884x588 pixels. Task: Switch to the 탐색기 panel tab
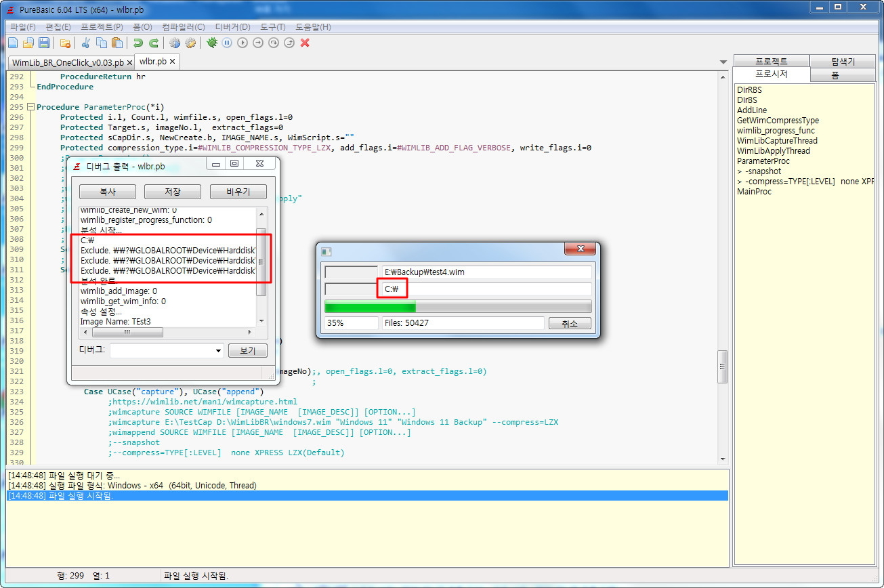pyautogui.click(x=843, y=61)
